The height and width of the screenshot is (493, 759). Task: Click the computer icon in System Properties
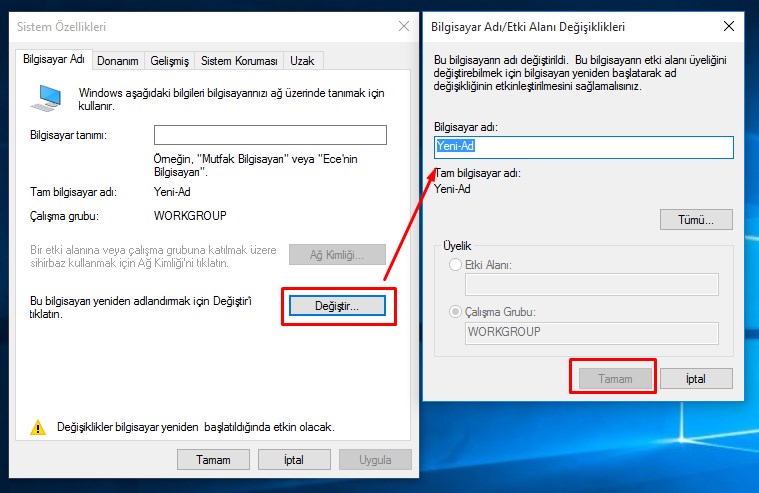(x=46, y=95)
